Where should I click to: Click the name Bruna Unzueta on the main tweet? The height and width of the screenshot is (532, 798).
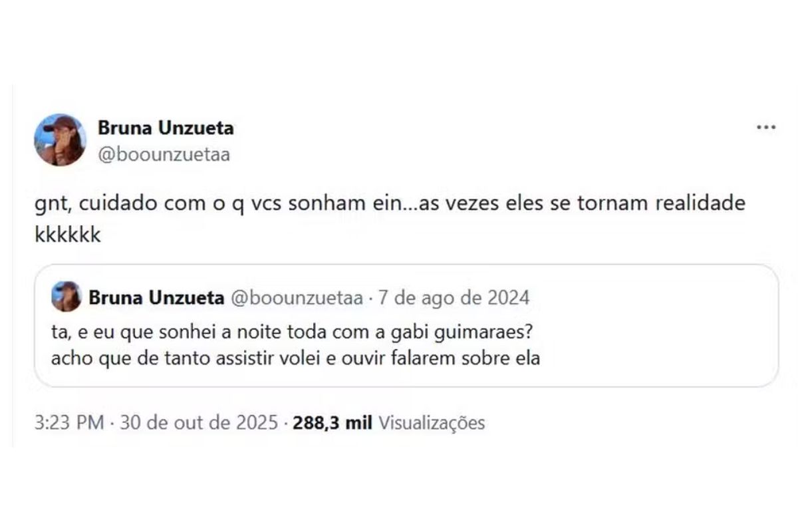point(166,128)
